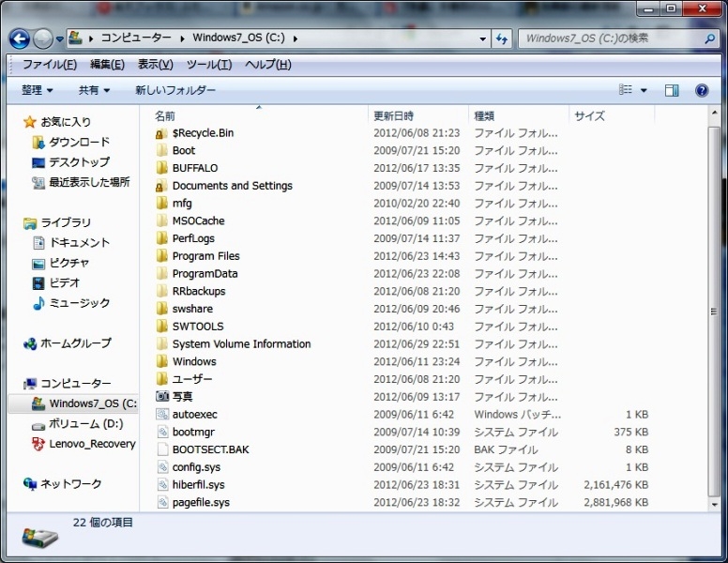Viewport: 728px width, 563px height.
Task: Select the ProgramData folder icon
Action: pyautogui.click(x=161, y=274)
